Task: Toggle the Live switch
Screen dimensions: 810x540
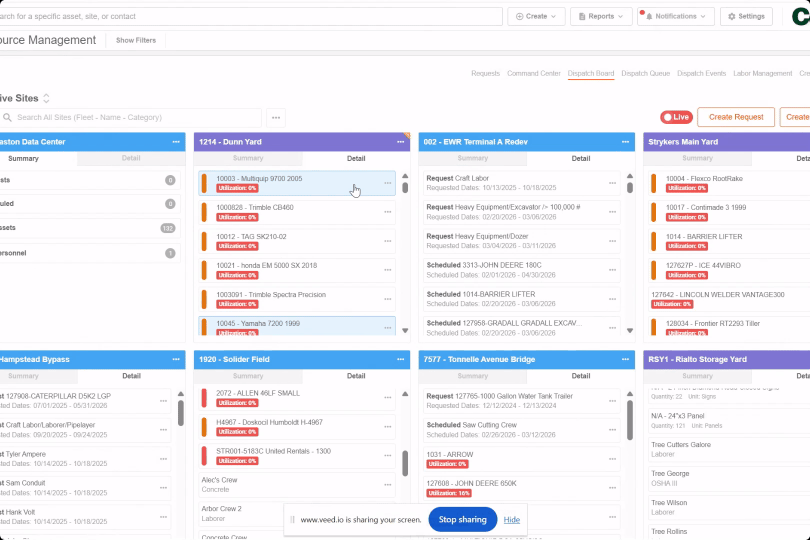Action: [676, 117]
